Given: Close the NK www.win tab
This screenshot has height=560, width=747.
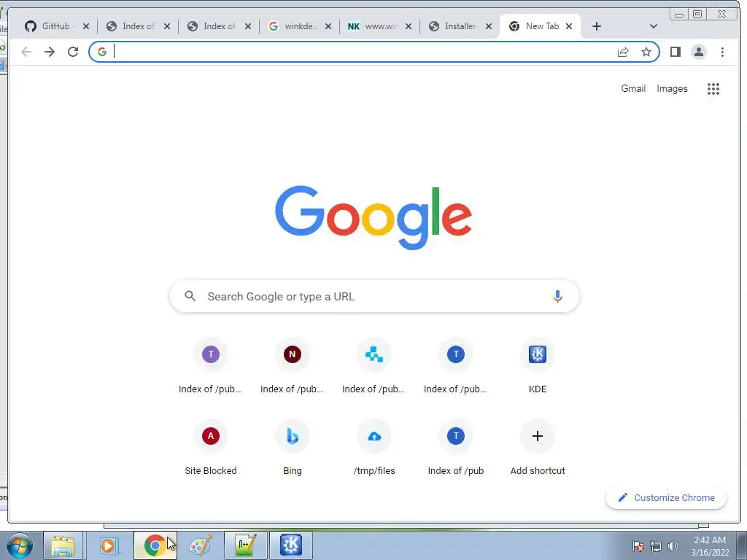Looking at the screenshot, I should [409, 26].
